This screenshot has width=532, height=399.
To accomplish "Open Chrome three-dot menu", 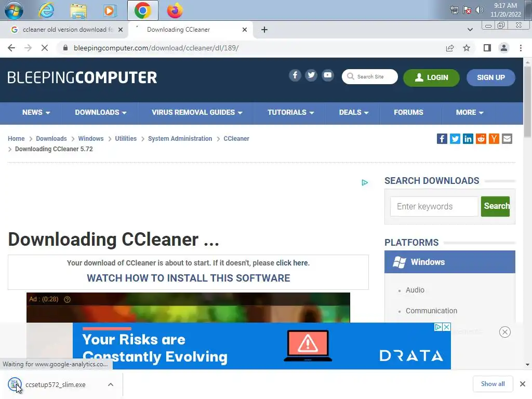I will (521, 48).
